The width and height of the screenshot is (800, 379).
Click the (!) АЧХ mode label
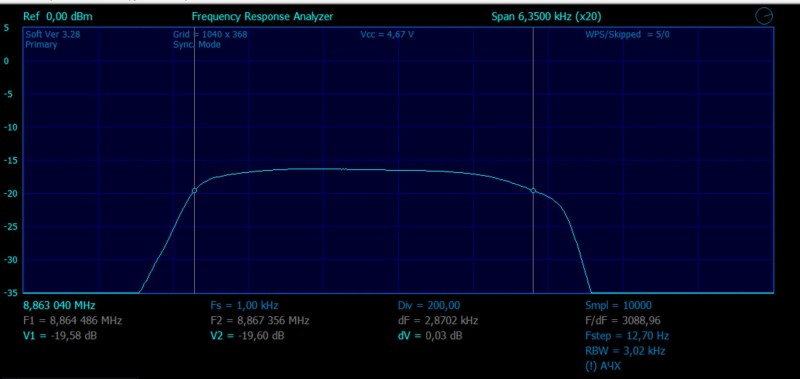[603, 366]
